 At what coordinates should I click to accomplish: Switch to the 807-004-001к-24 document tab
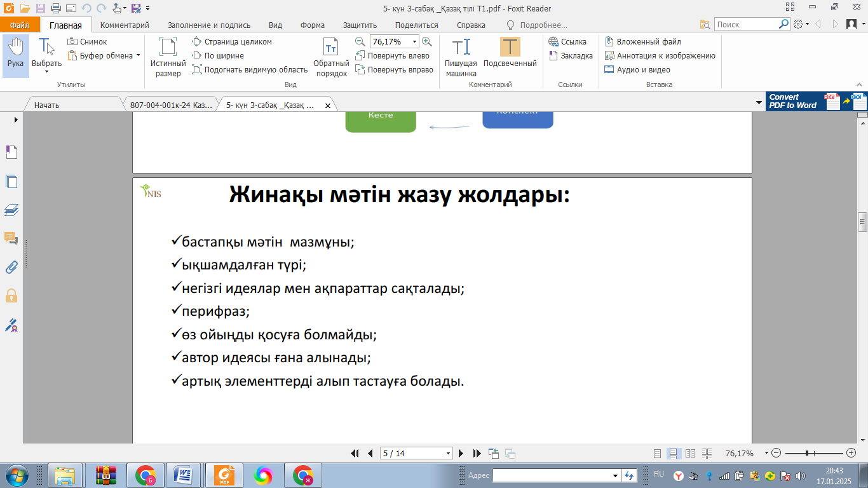tap(170, 105)
